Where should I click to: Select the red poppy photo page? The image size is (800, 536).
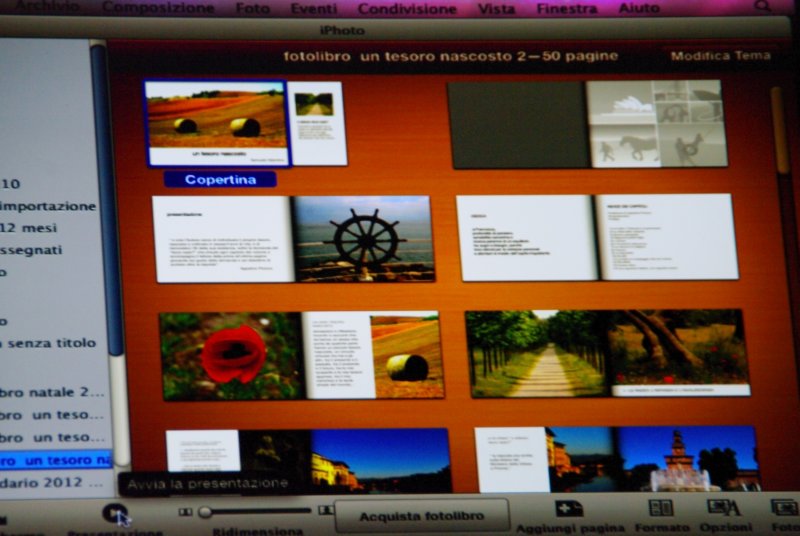tap(232, 355)
